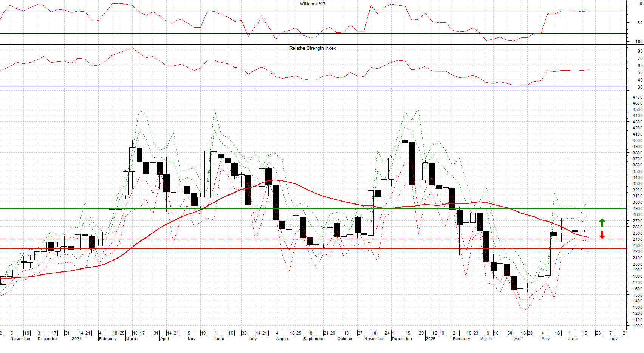The height and width of the screenshot is (353, 644).
Task: Click the green up arrow icon
Action: coord(602,222)
